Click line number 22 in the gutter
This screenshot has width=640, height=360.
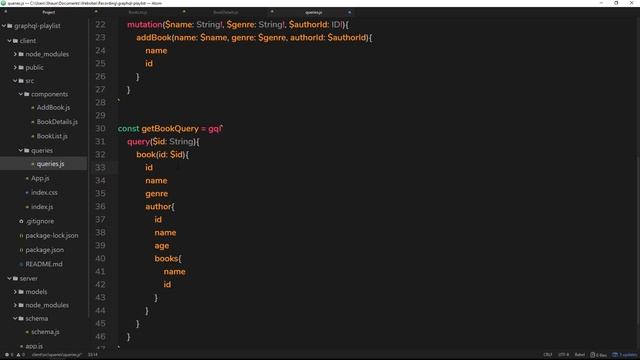coord(100,24)
